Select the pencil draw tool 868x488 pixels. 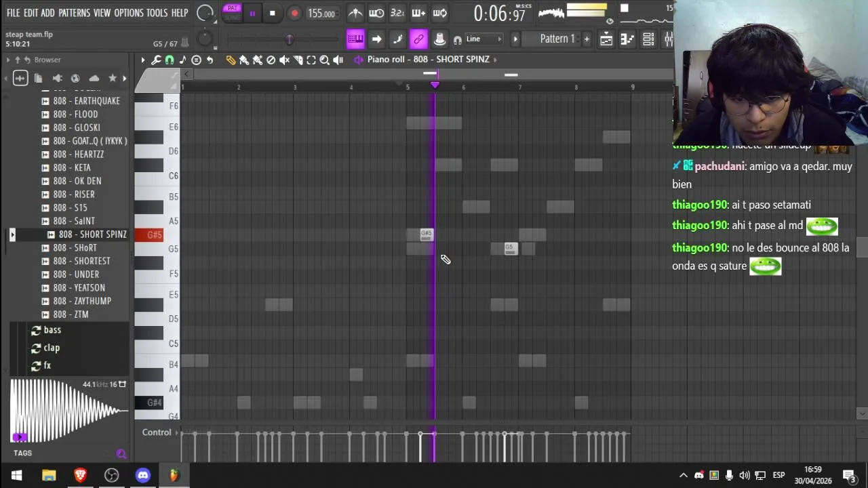tap(231, 60)
